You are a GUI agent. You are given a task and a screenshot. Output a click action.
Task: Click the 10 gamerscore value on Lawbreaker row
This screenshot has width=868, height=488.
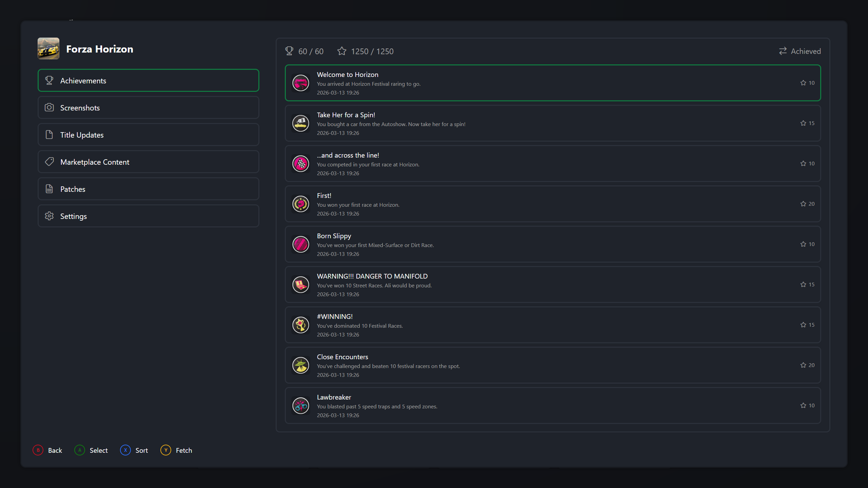811,405
